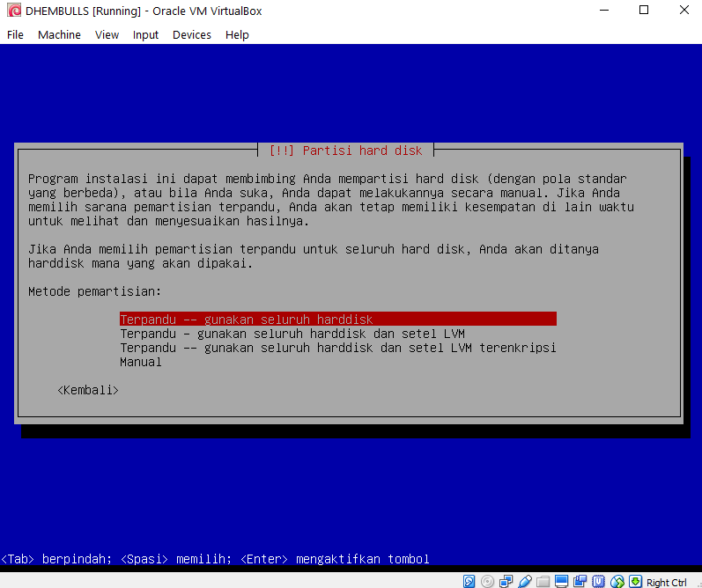Click the '<Enter> mengaktifkan tombol' hint text
The height and width of the screenshot is (588, 702).
(x=335, y=559)
